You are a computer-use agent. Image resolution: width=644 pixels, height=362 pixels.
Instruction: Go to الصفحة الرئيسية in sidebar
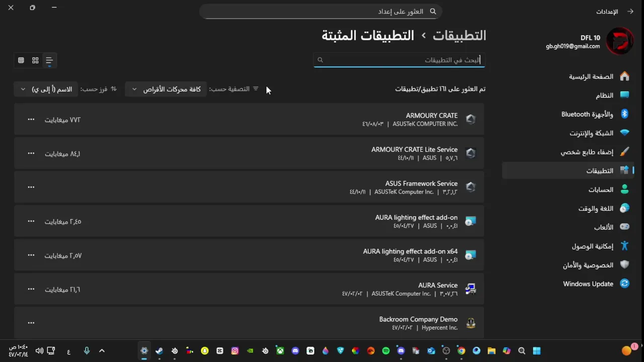[569, 76]
